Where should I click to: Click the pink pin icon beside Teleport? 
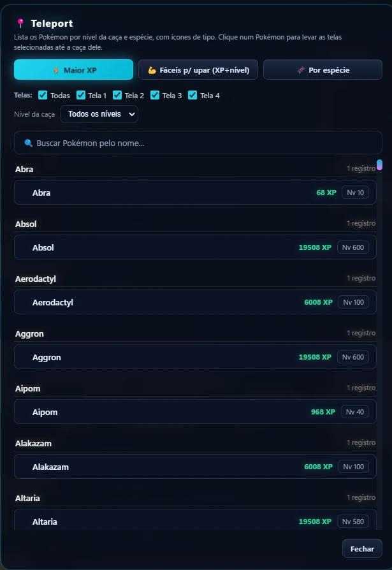tap(20, 23)
